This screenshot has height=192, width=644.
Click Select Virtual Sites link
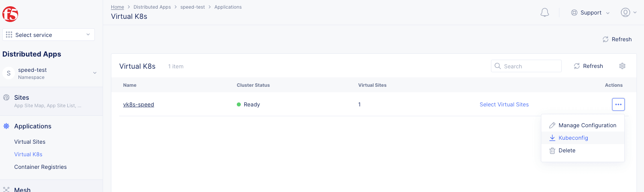(504, 104)
